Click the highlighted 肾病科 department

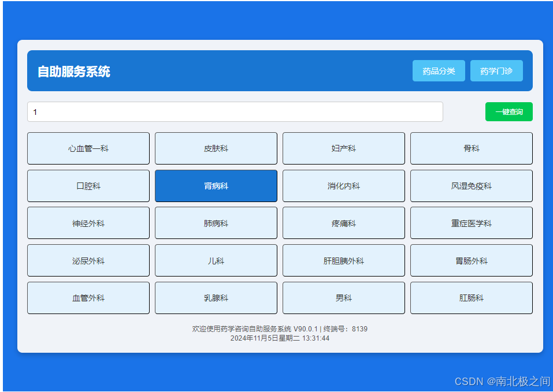click(216, 186)
